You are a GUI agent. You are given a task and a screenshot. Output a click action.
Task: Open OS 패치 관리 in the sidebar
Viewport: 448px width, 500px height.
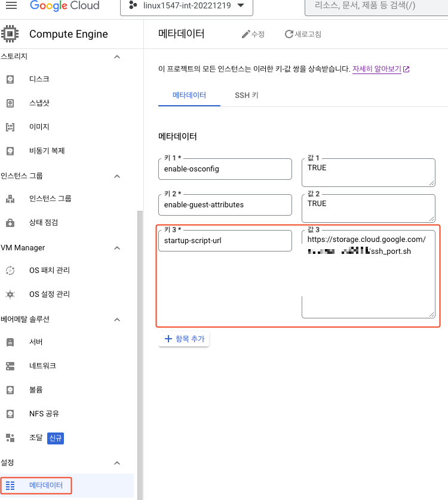pyautogui.click(x=50, y=271)
